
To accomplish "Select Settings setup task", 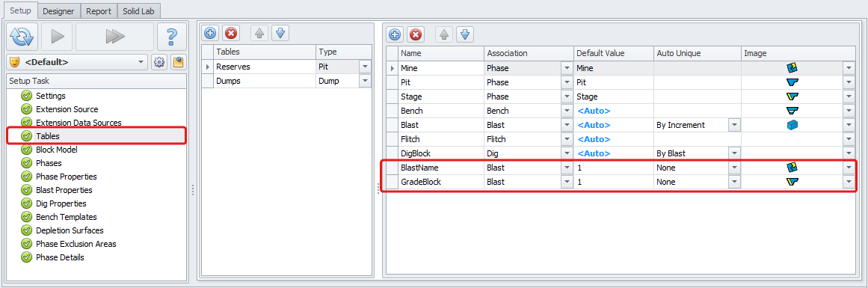I will pyautogui.click(x=50, y=96).
